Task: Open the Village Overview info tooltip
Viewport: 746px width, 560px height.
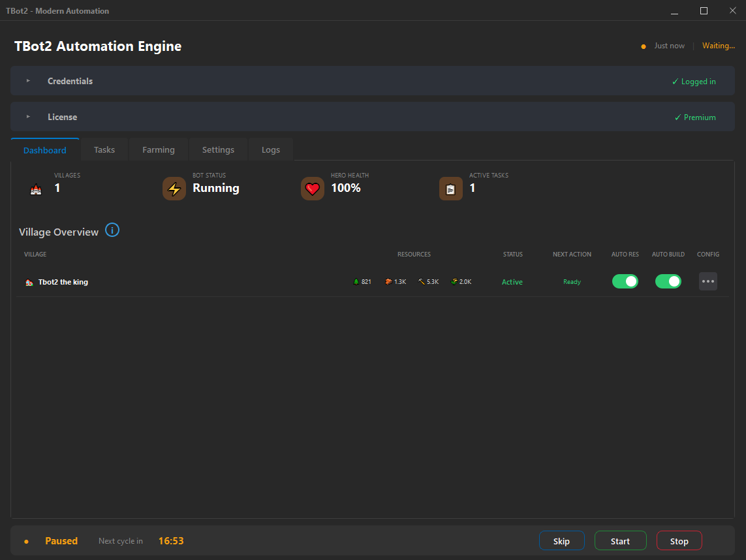Action: coord(112,230)
